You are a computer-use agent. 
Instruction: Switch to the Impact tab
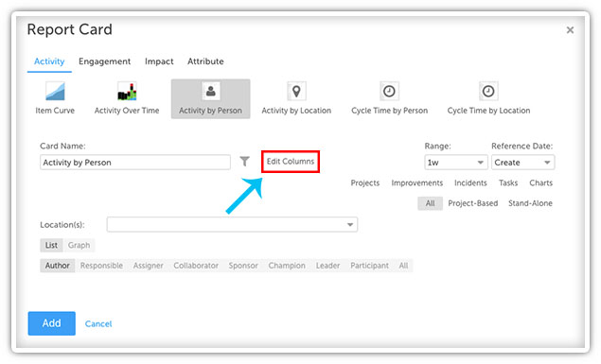[159, 61]
